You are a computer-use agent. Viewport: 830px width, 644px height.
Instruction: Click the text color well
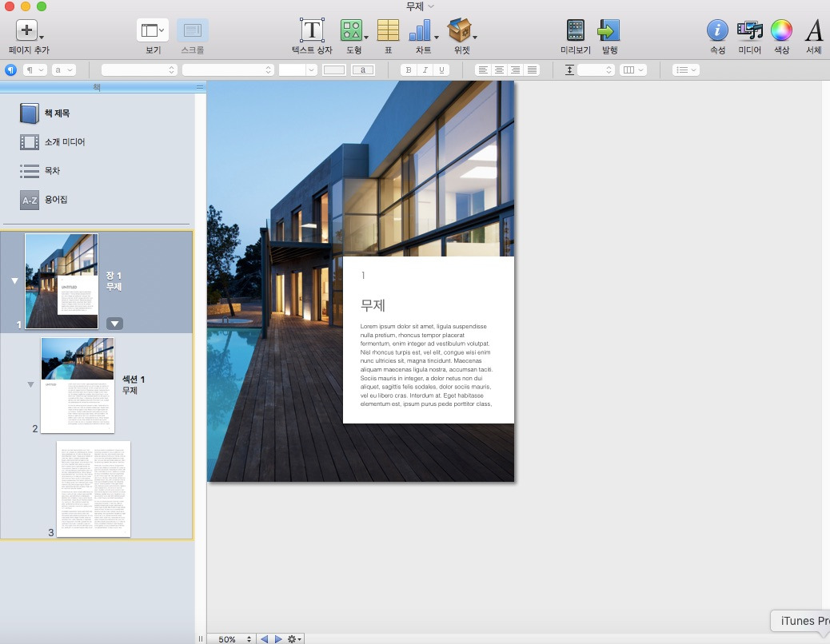click(x=334, y=70)
